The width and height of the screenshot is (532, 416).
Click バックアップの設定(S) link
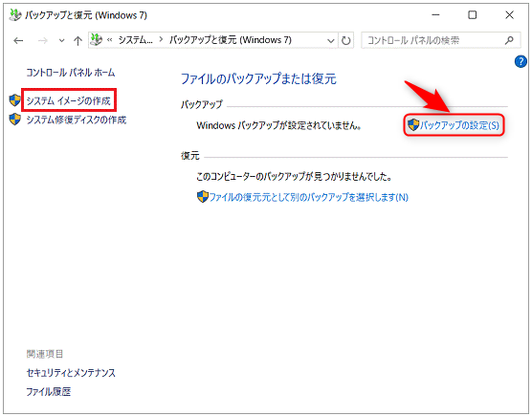pos(459,125)
